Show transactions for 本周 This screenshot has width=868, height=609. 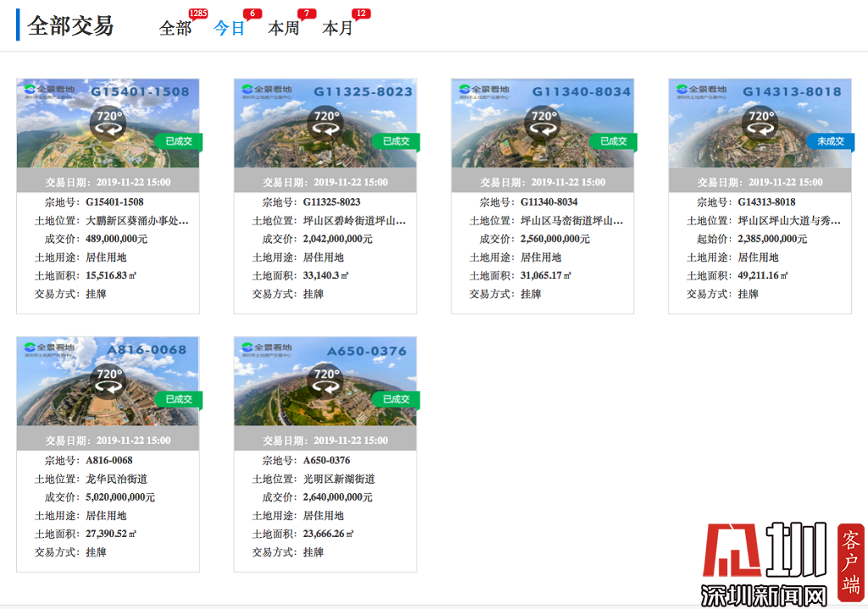point(283,28)
